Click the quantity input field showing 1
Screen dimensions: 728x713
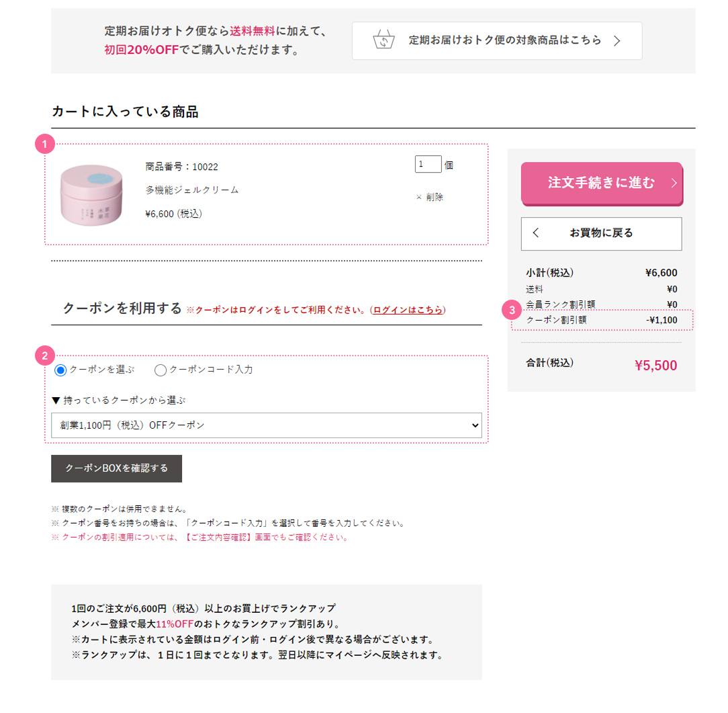pos(428,165)
